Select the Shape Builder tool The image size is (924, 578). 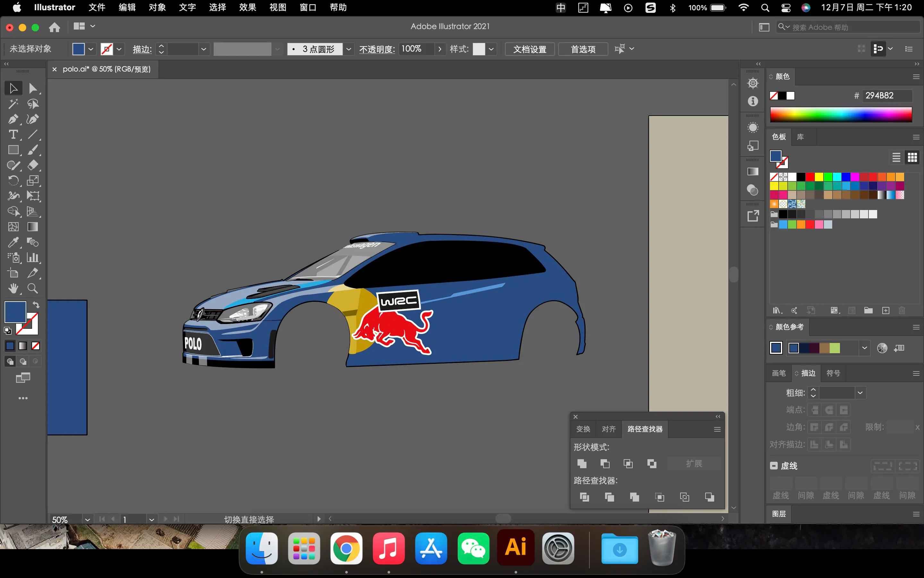tap(13, 211)
